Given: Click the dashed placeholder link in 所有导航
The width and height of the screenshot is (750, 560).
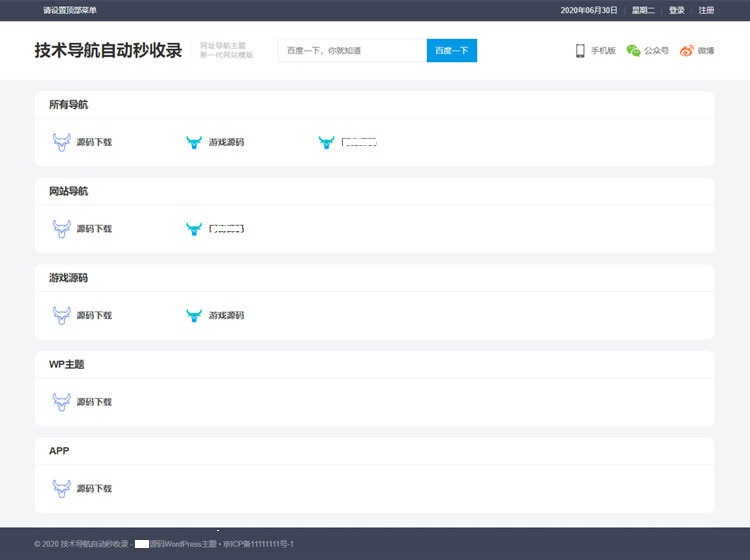Looking at the screenshot, I should 359,142.
